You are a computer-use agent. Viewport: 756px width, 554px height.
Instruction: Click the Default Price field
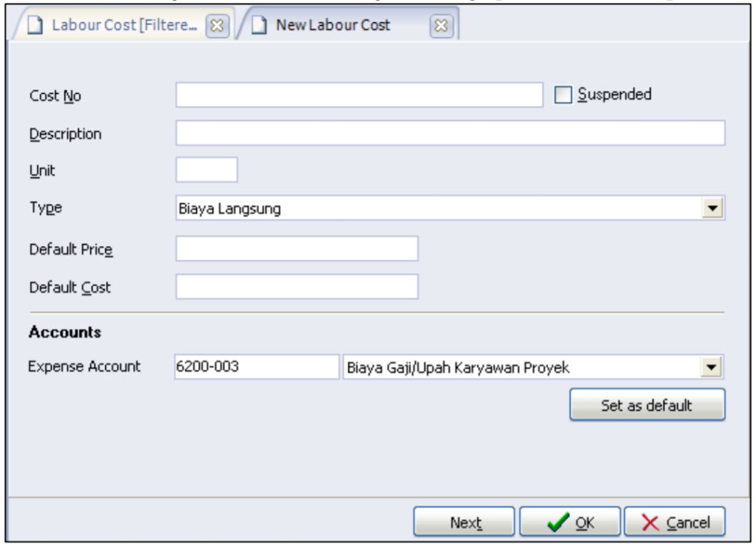(296, 249)
